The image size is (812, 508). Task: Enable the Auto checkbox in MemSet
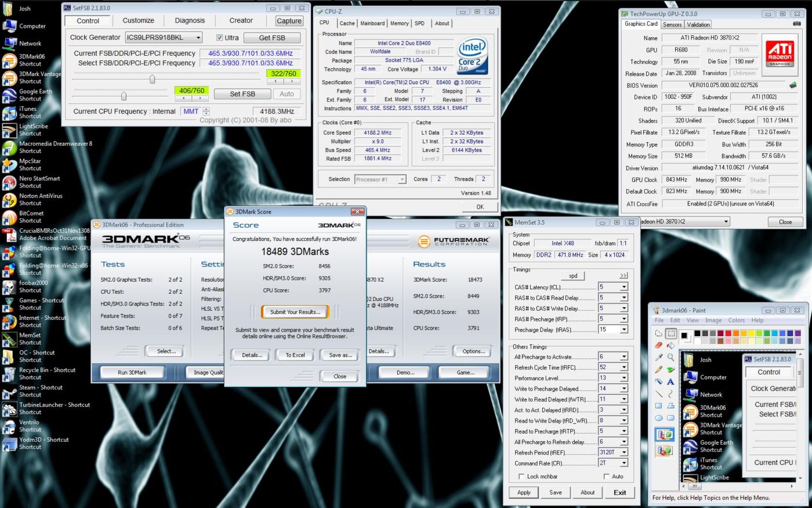607,477
